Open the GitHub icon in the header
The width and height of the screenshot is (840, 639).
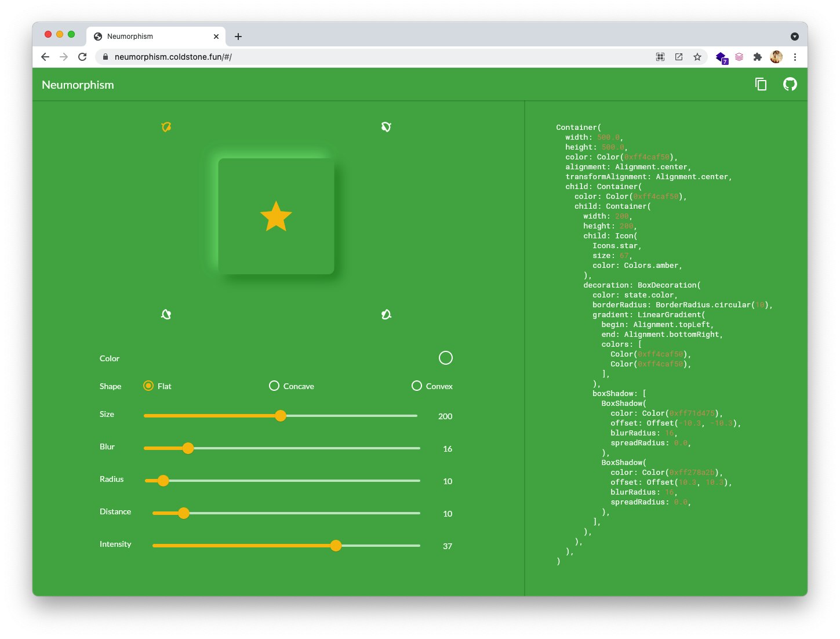(790, 84)
